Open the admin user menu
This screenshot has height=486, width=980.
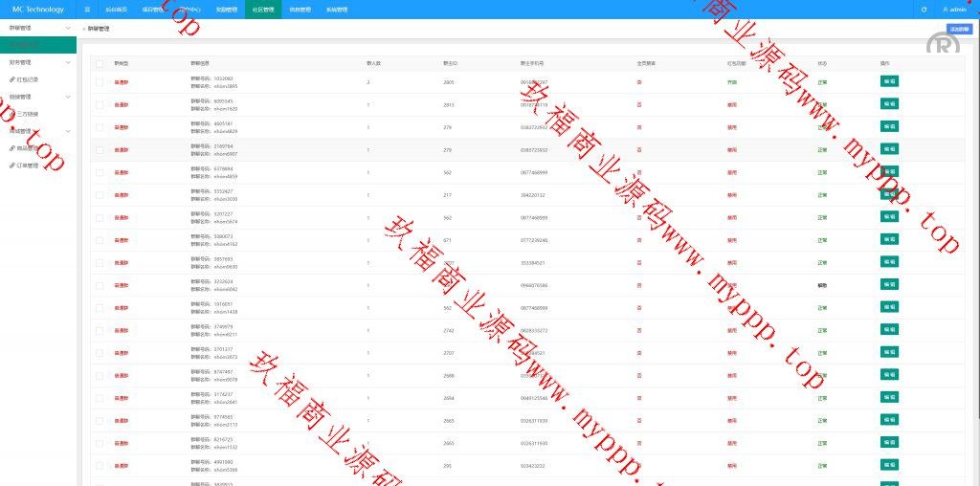coord(954,10)
